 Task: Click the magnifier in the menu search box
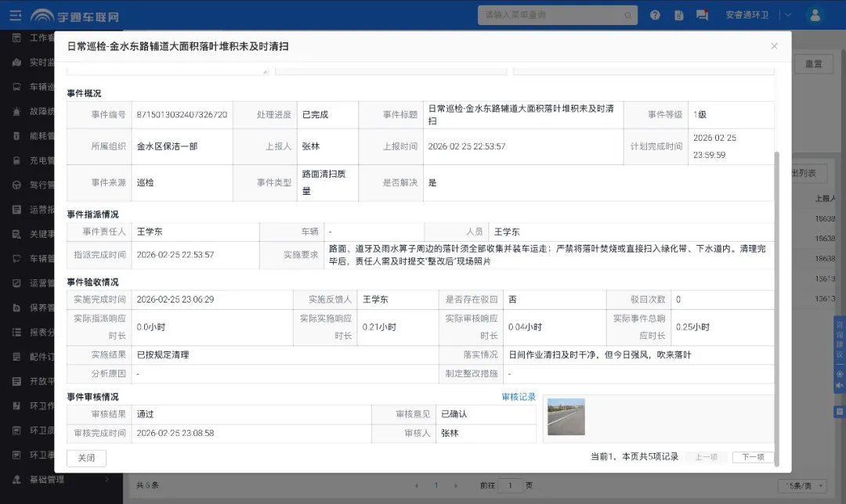[x=627, y=14]
